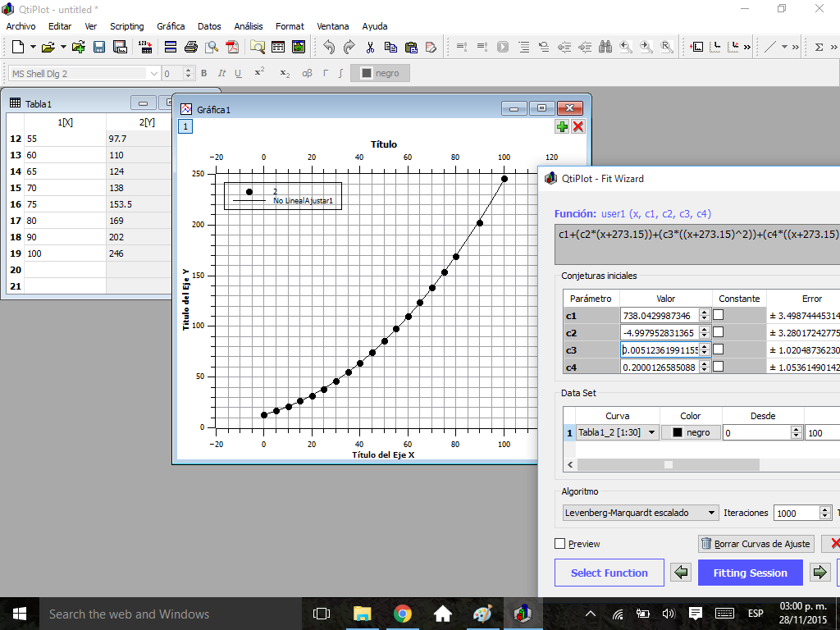Remove the layer with the red X
Viewport: 840px width, 630px height.
pyautogui.click(x=578, y=126)
